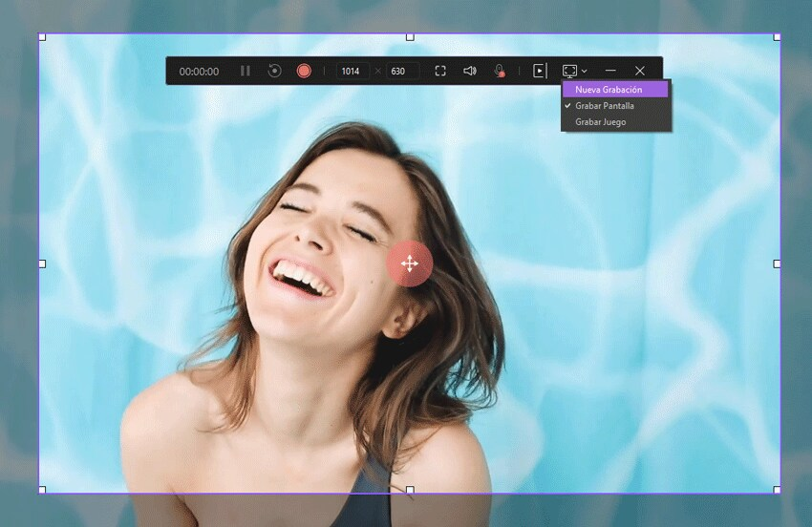Close the recorder toolbar
The height and width of the screenshot is (527, 812).
(640, 71)
